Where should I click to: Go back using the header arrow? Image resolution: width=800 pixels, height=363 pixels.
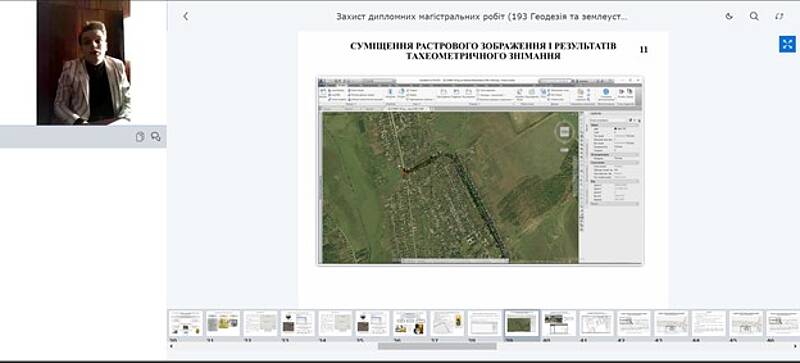186,16
